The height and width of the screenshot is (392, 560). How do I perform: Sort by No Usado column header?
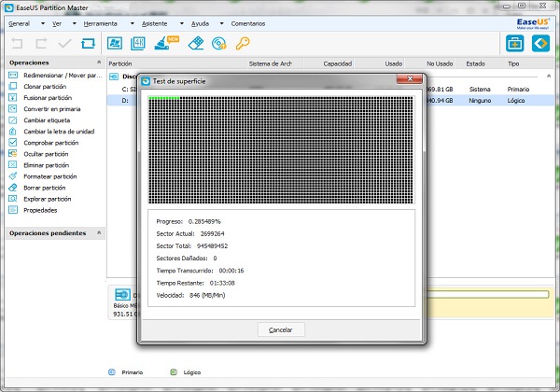[x=440, y=63]
